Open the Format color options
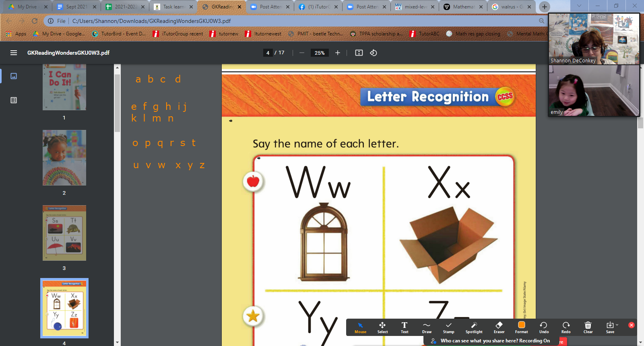The width and height of the screenshot is (644, 346). [522, 328]
